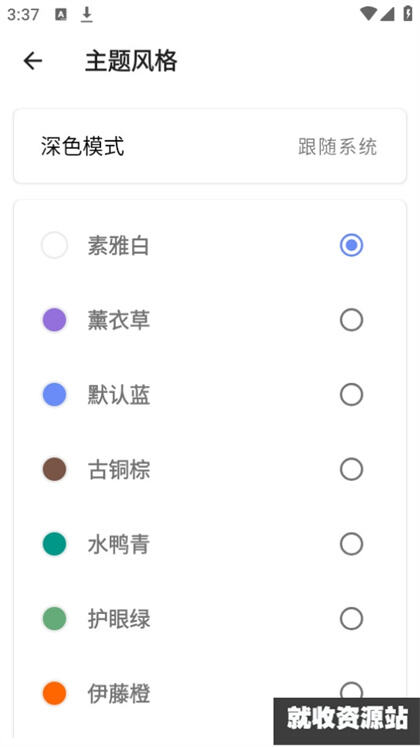Tap the orange 伊藤橙 color swatch
Viewport: 420px width, 747px height.
point(54,693)
